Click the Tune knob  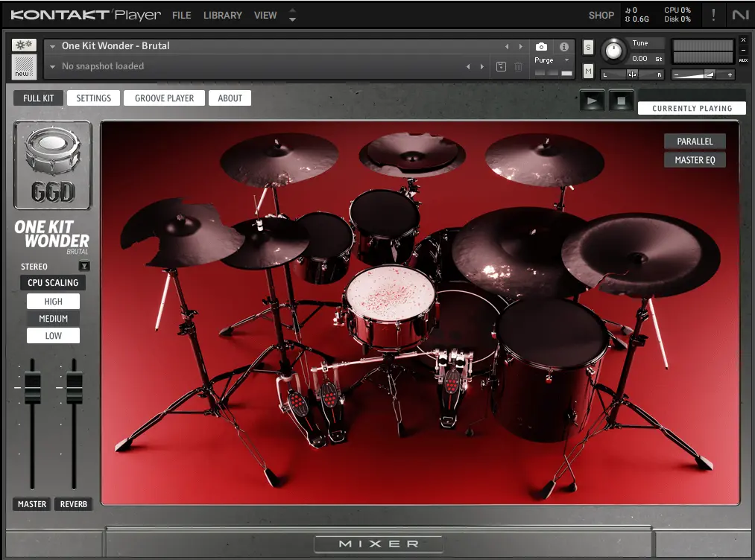(613, 51)
